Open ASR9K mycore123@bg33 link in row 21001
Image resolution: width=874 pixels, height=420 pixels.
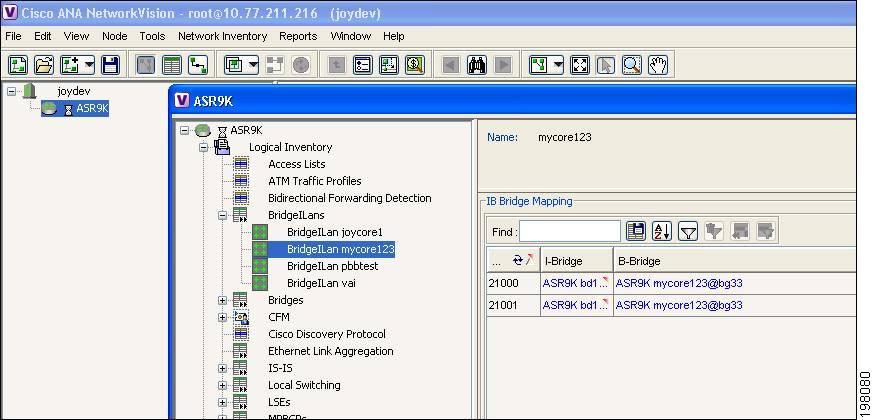pos(679,305)
